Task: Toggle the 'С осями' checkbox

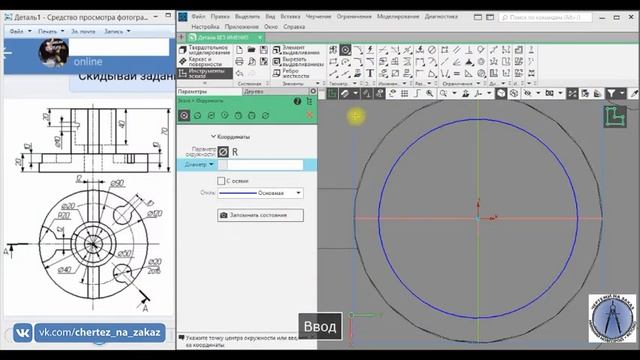Action: tap(221, 180)
